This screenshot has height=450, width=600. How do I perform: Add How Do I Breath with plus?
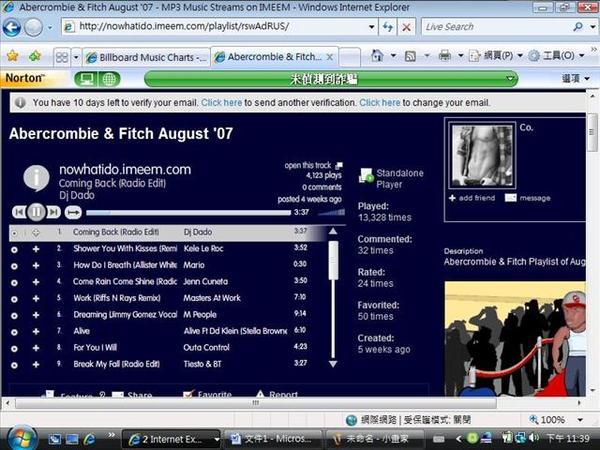point(36,266)
